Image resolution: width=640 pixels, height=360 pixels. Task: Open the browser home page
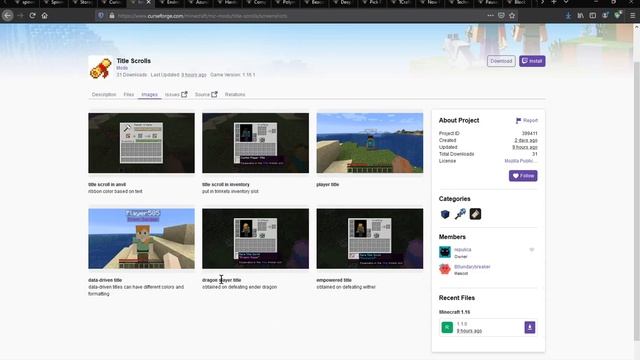(44, 16)
